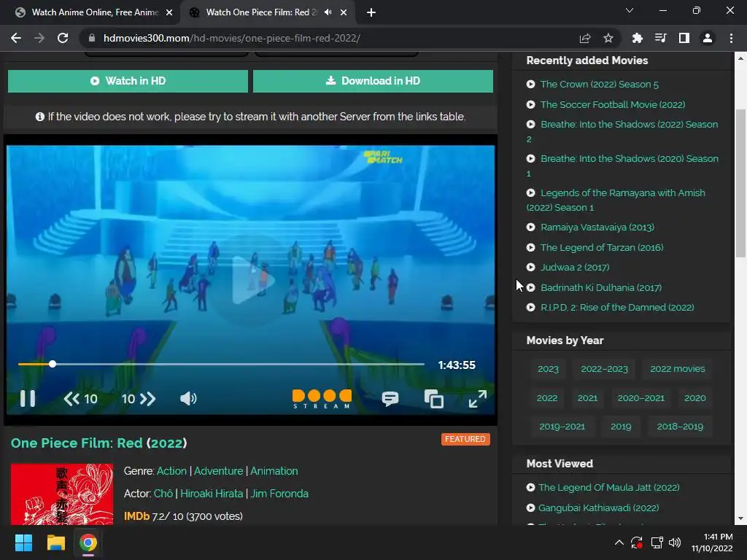
Task: Click the address bar URL
Action: pos(231,38)
